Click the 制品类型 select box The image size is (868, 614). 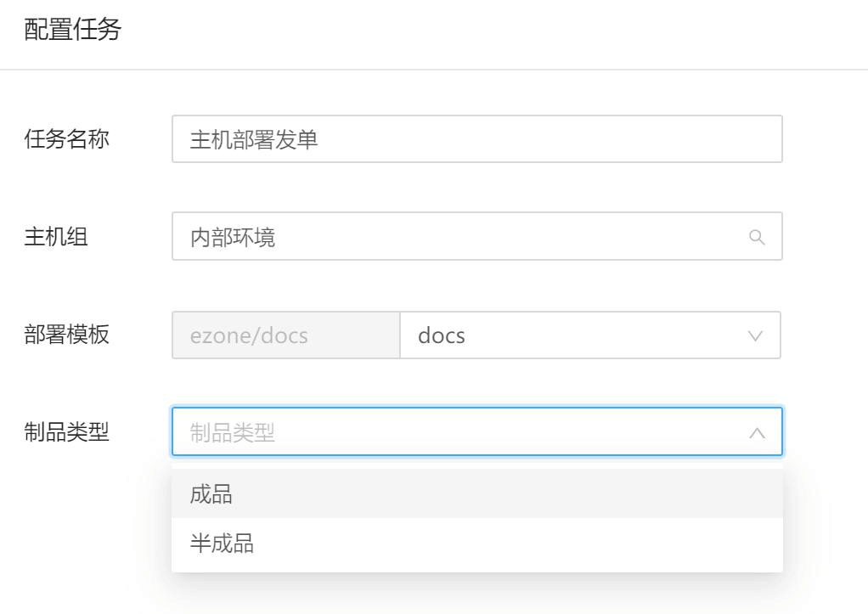pos(476,432)
